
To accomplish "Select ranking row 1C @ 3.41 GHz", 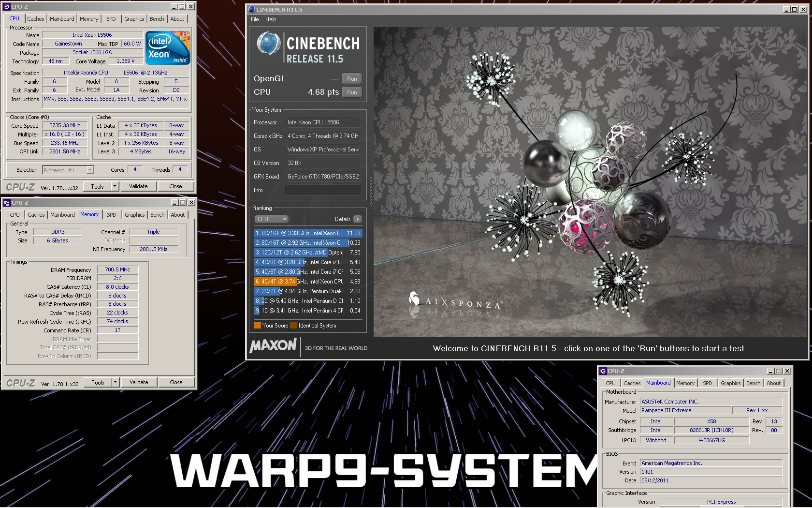I will coord(308,311).
